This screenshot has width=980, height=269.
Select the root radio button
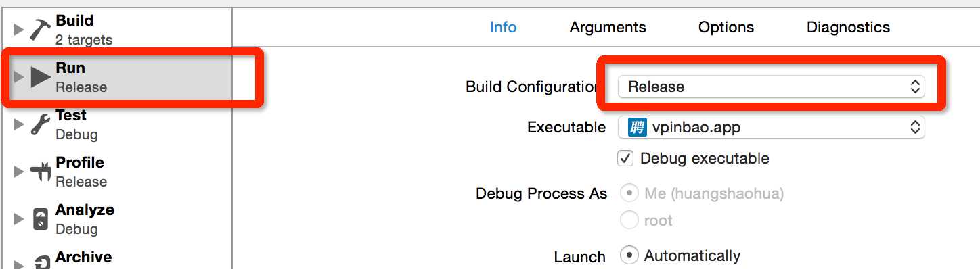point(629,220)
